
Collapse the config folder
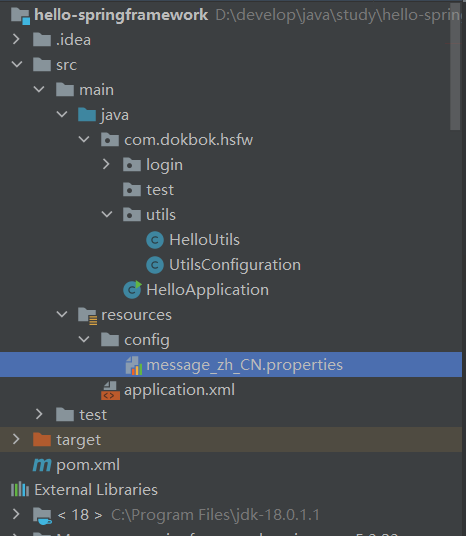[x=84, y=340]
